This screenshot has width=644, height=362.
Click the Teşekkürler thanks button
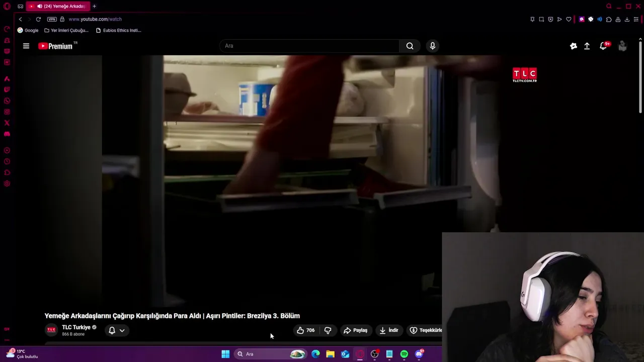pos(424,330)
